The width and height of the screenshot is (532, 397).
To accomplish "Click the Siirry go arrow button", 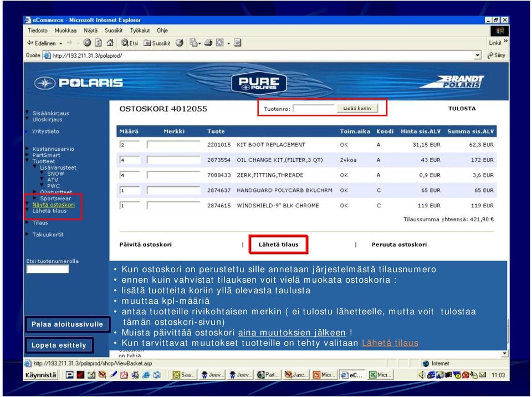I will coord(497,55).
